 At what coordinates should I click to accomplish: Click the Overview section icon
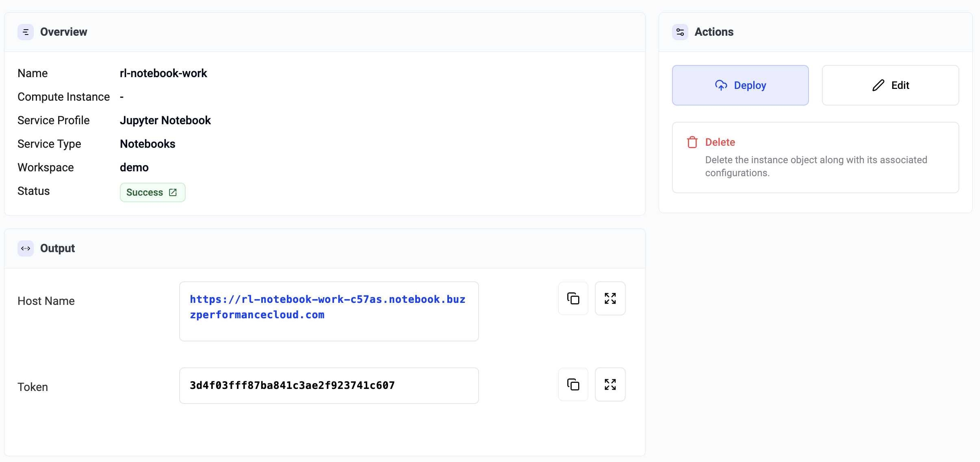(x=26, y=32)
